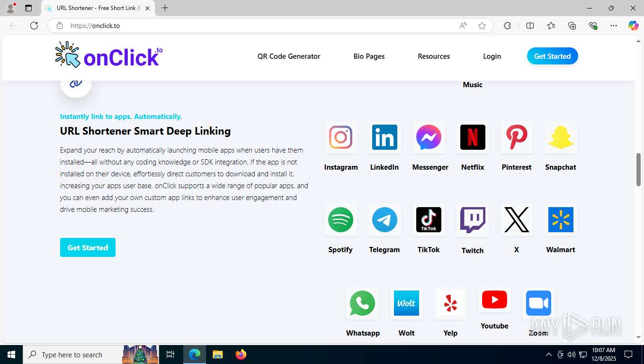Choose the Messenger app icon
The width and height of the screenshot is (644, 364).
tap(429, 137)
